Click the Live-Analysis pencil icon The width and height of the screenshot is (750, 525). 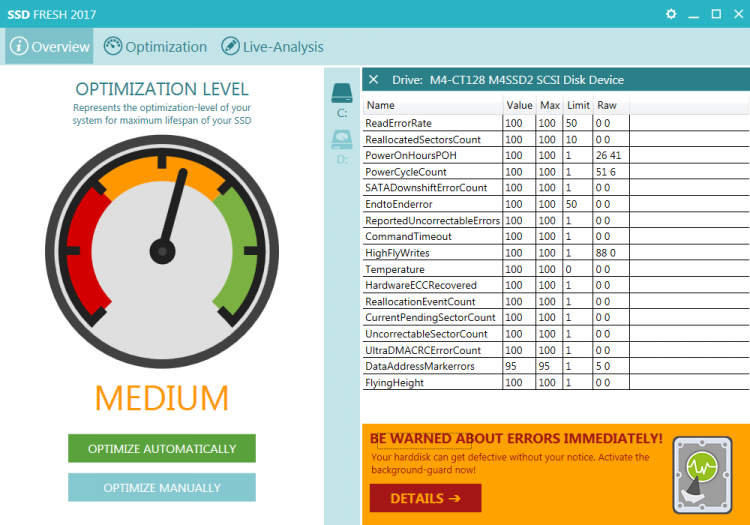230,46
